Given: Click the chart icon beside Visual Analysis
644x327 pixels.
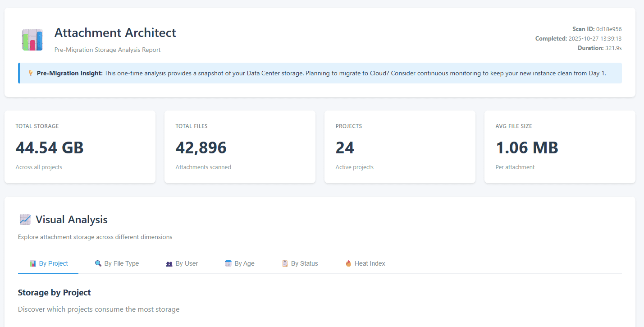Looking at the screenshot, I should point(25,220).
